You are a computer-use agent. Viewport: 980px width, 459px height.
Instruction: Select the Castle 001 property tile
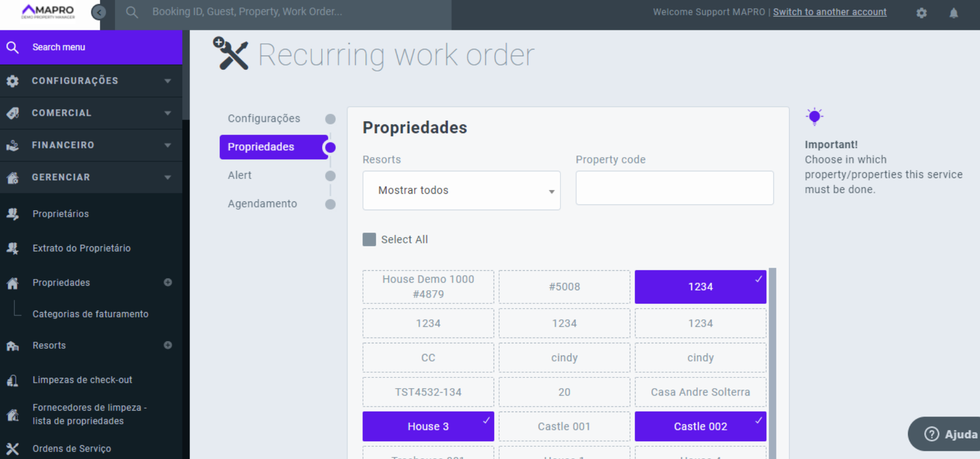(x=564, y=426)
